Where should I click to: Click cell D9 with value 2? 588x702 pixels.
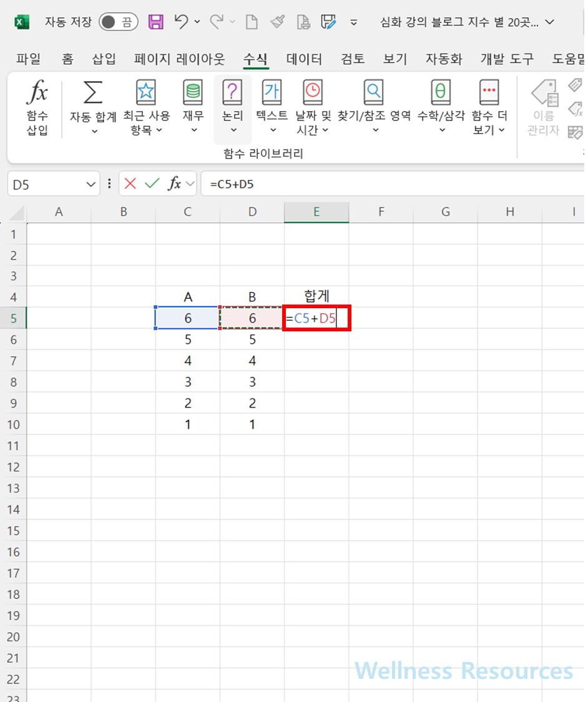(x=252, y=403)
